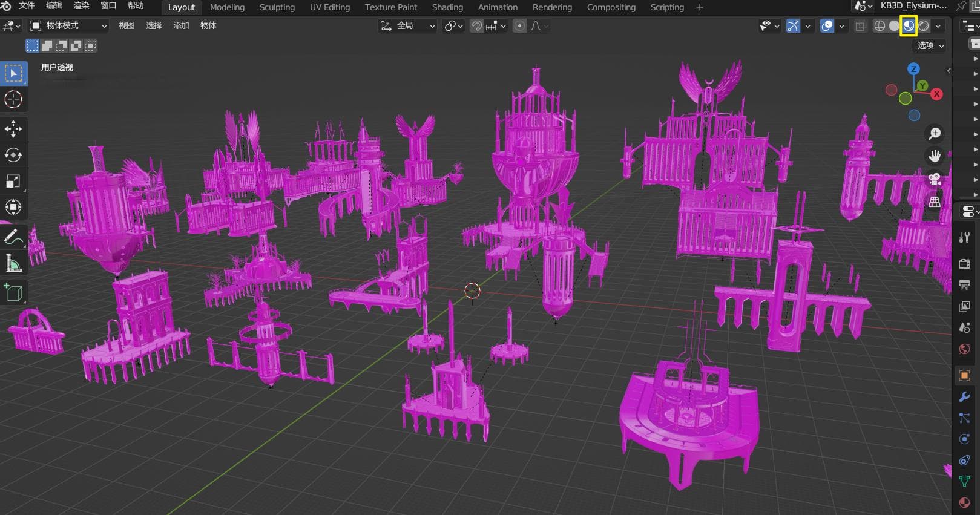Image resolution: width=980 pixels, height=515 pixels.
Task: Switch to the Modeling workspace tab
Action: (x=227, y=7)
